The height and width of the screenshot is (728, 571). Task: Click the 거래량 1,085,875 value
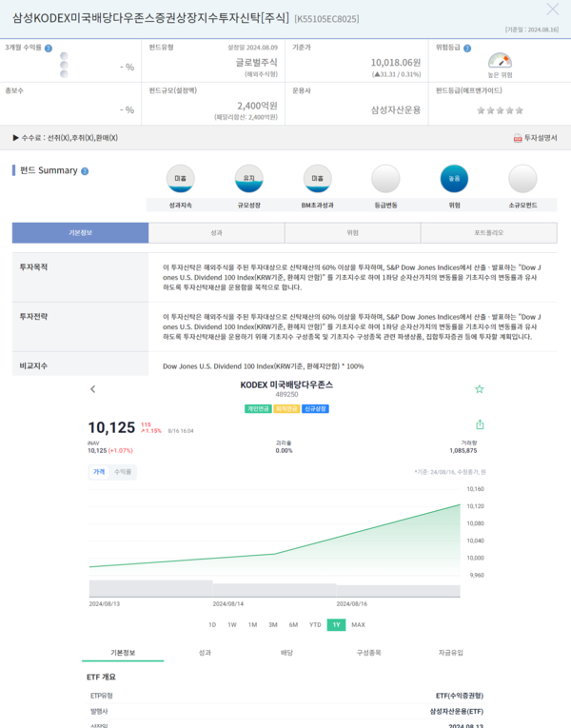pos(463,451)
